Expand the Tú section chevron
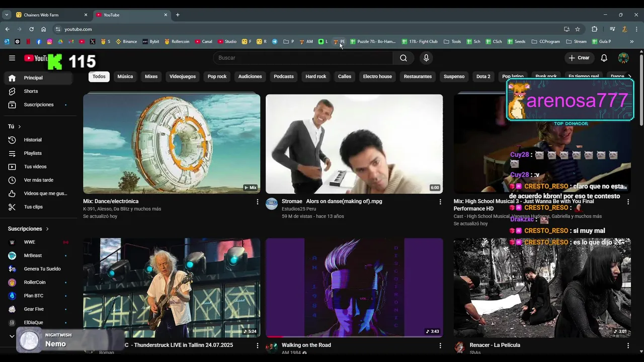The height and width of the screenshot is (362, 644). 20,127
